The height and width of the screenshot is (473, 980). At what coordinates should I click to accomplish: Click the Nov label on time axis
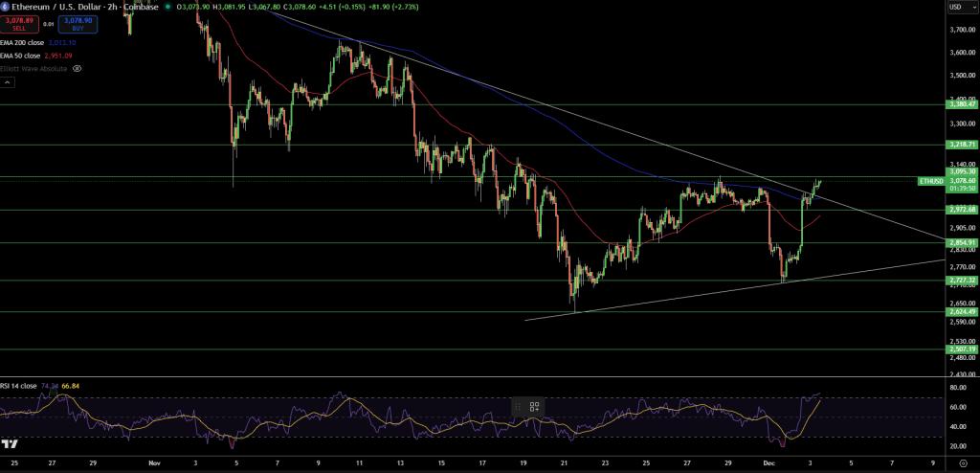(x=154, y=463)
